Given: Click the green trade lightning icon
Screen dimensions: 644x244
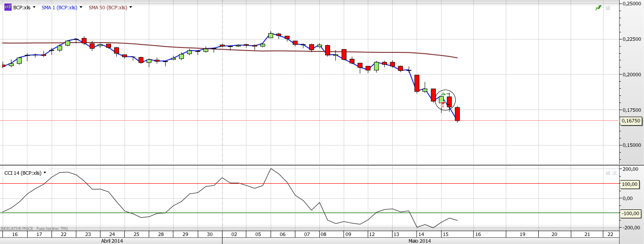Looking at the screenshot, I should point(598,8).
